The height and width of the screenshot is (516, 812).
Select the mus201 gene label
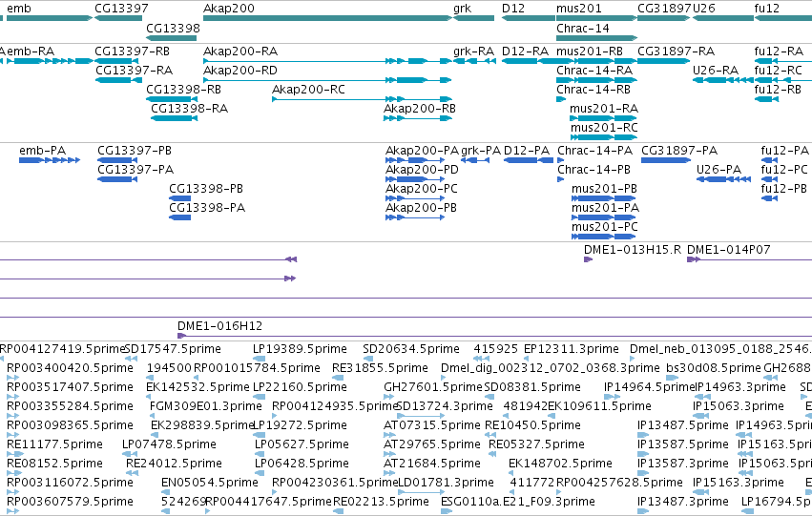pos(579,9)
